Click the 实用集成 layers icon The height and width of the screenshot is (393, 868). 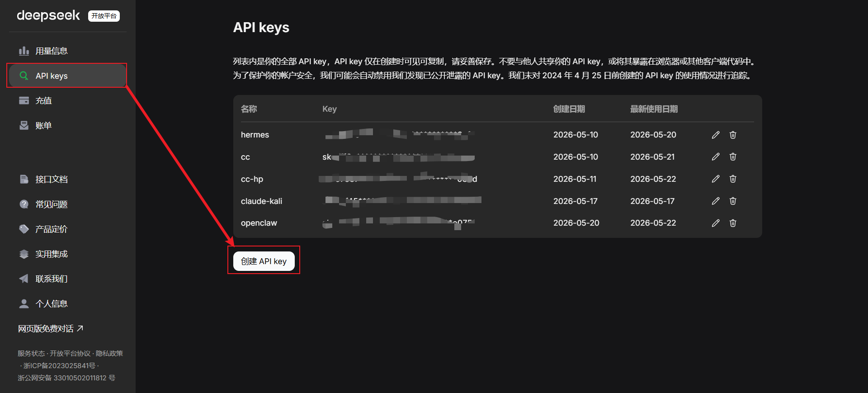24,254
